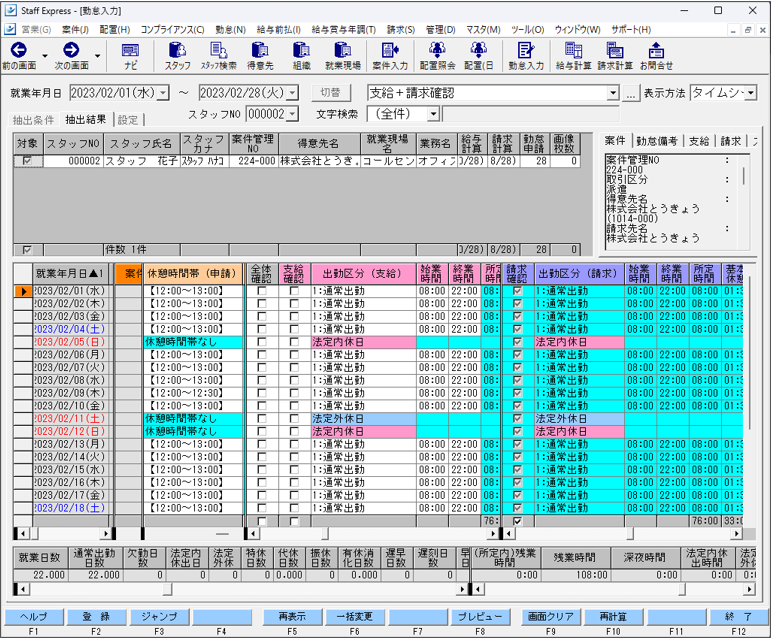Switch to the 抽出条件 tab
Image resolution: width=771 pixels, height=638 pixels.
pyautogui.click(x=33, y=120)
